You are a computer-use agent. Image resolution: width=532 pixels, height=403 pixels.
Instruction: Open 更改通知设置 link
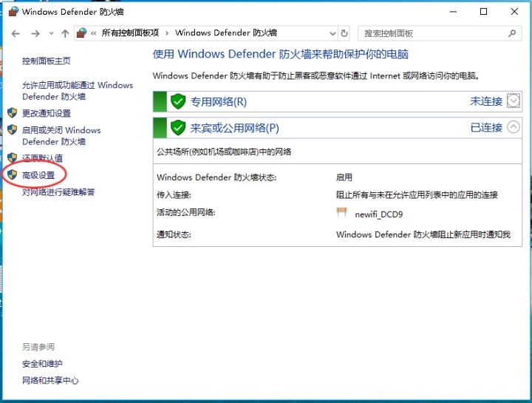pyautogui.click(x=47, y=113)
